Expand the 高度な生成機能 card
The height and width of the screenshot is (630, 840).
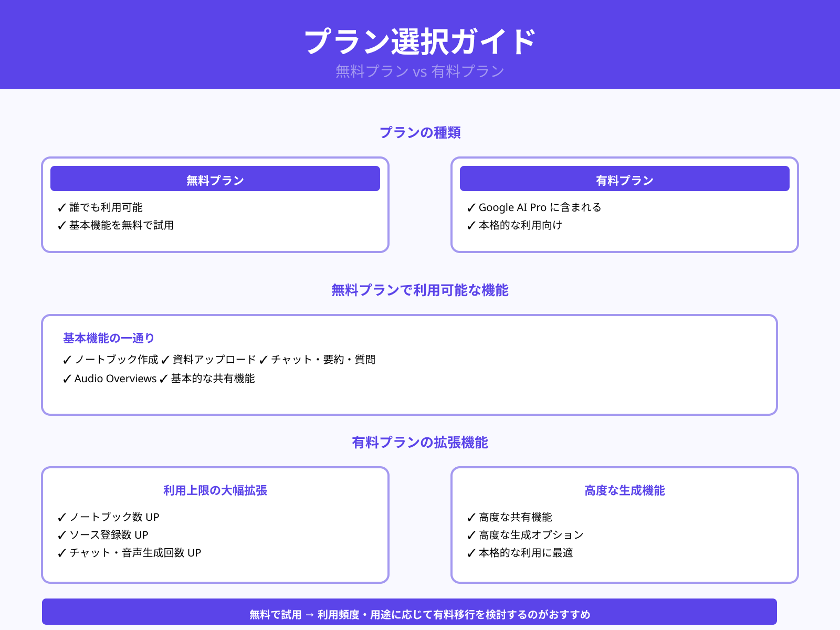pyautogui.click(x=625, y=491)
